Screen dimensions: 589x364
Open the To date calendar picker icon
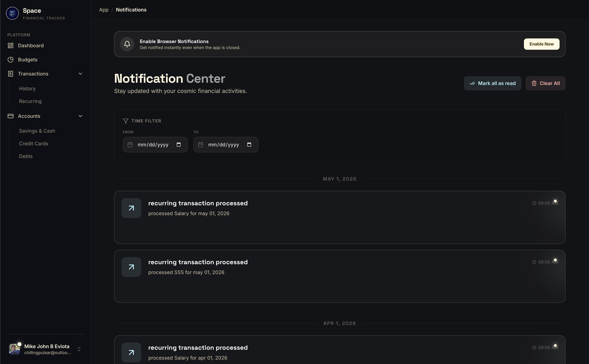tap(249, 145)
